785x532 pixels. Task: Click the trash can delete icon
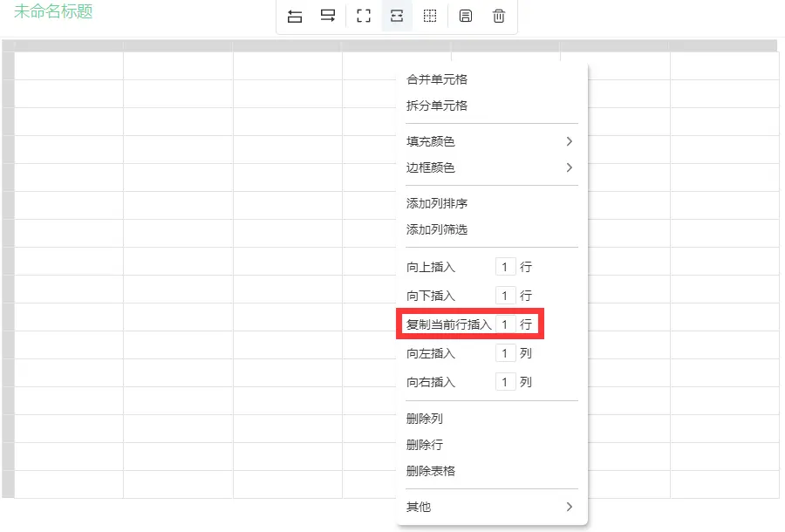pos(499,17)
